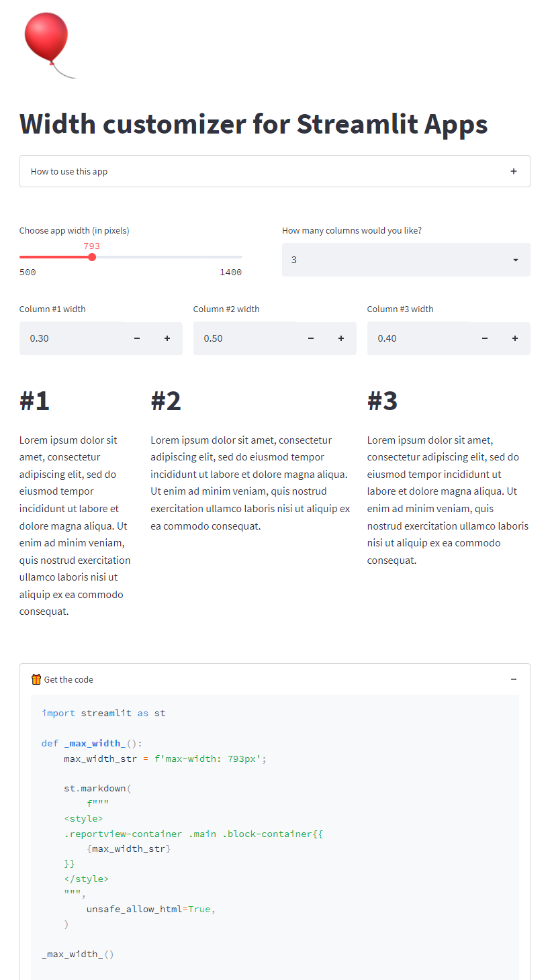Click the Column #1 width input field
Image resolution: width=552 pixels, height=980 pixels.
point(71,338)
